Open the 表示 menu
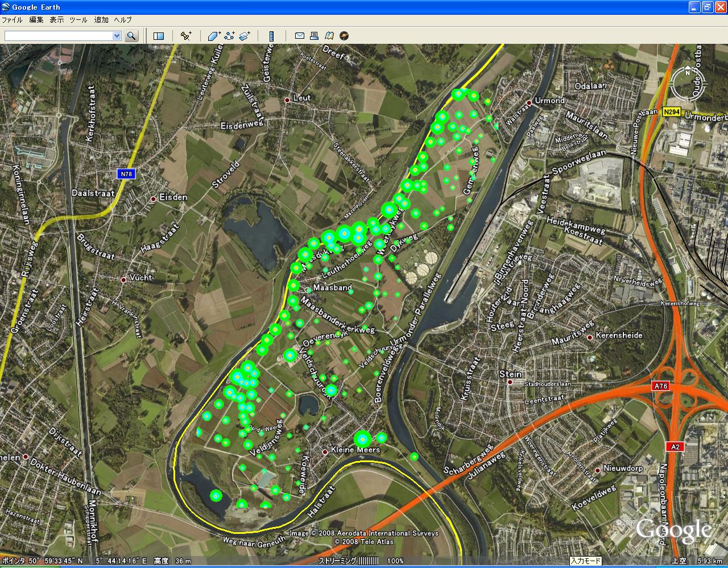 (x=57, y=19)
